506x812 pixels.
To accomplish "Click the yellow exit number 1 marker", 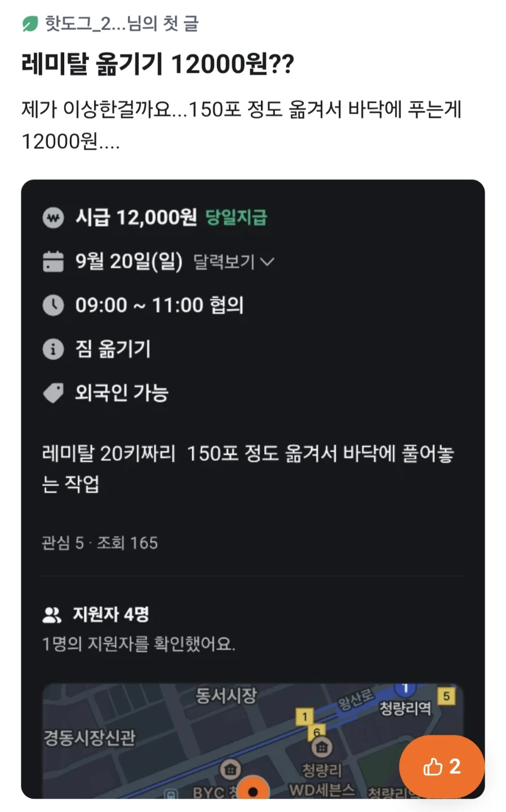I will (304, 717).
